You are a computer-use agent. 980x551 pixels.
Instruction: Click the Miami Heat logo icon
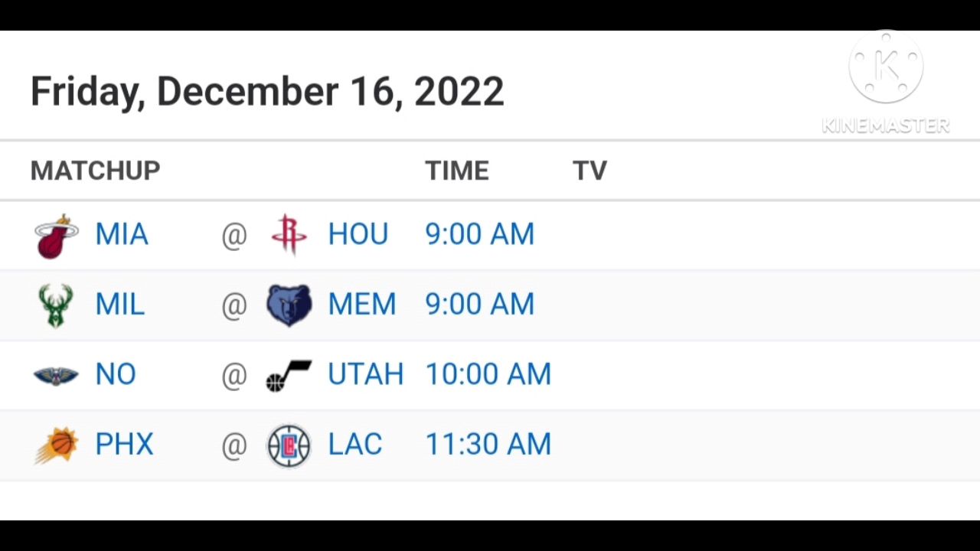(57, 236)
